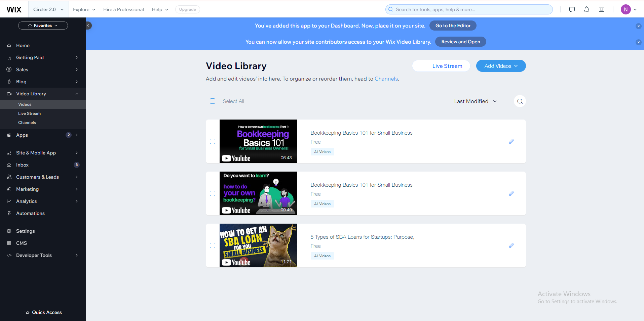Screen dimensions: 644x321
Task: Open the Bookkeeping Basics 101 thumbnail (06:43)
Action: [x=258, y=141]
